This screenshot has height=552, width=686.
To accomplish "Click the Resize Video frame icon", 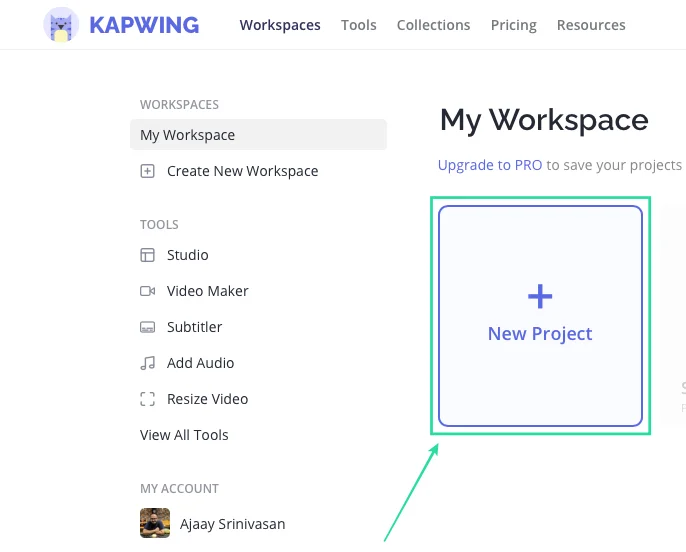I will 148,399.
